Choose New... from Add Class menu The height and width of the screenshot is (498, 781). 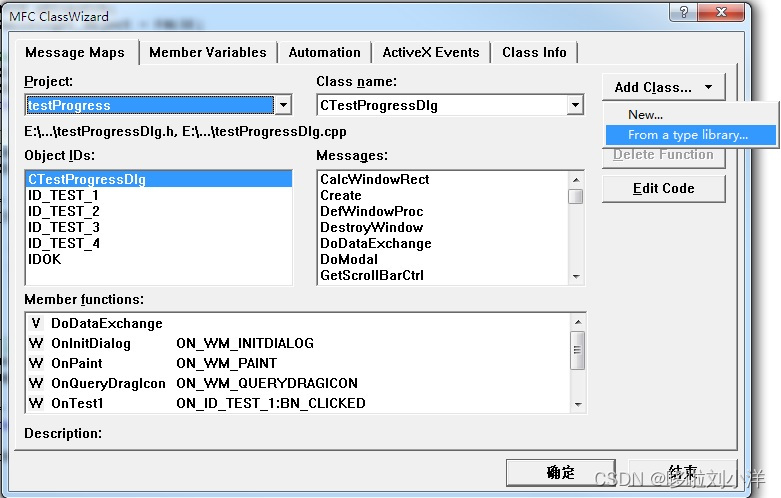tap(691, 115)
